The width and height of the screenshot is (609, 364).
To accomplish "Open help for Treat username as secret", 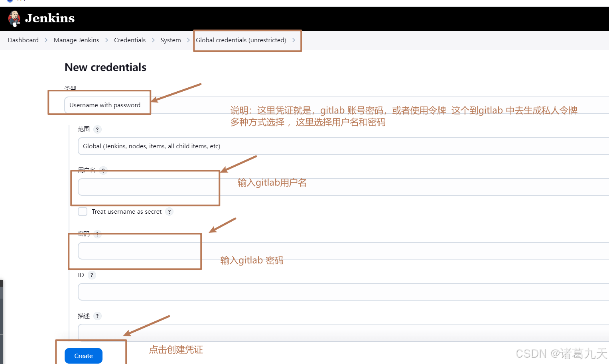I will tap(169, 212).
